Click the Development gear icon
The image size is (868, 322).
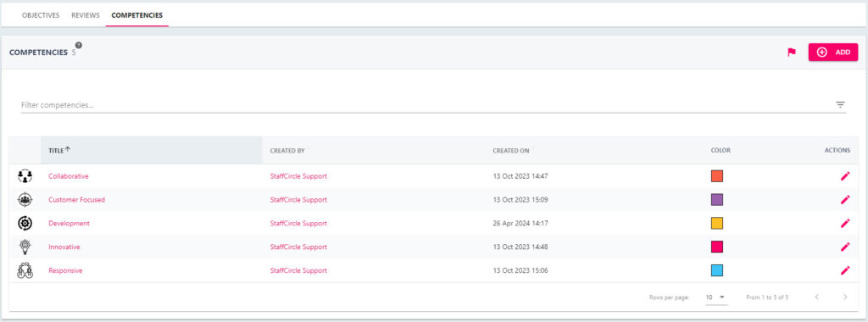pos(25,224)
